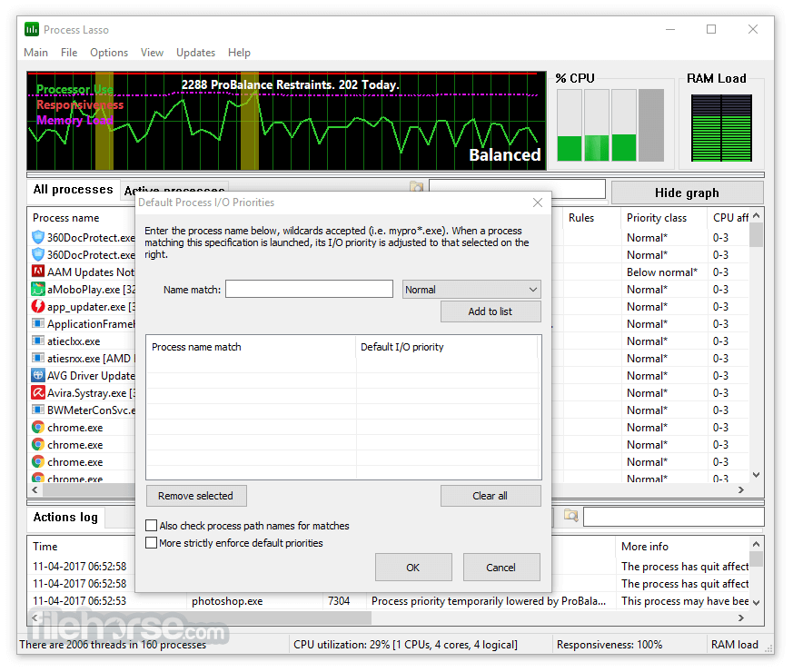Click the Rules column header
Viewport: 793px width, 672px height.
tap(591, 218)
